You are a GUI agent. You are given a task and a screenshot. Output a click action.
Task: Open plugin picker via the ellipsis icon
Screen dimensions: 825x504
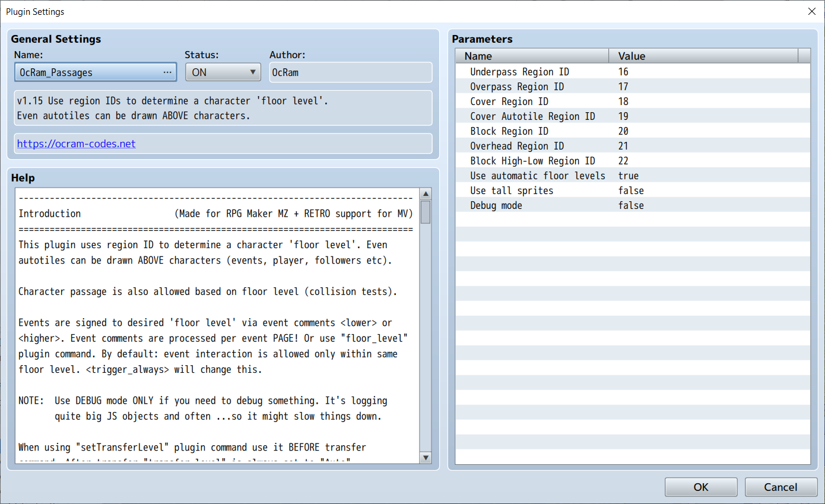[x=167, y=72]
